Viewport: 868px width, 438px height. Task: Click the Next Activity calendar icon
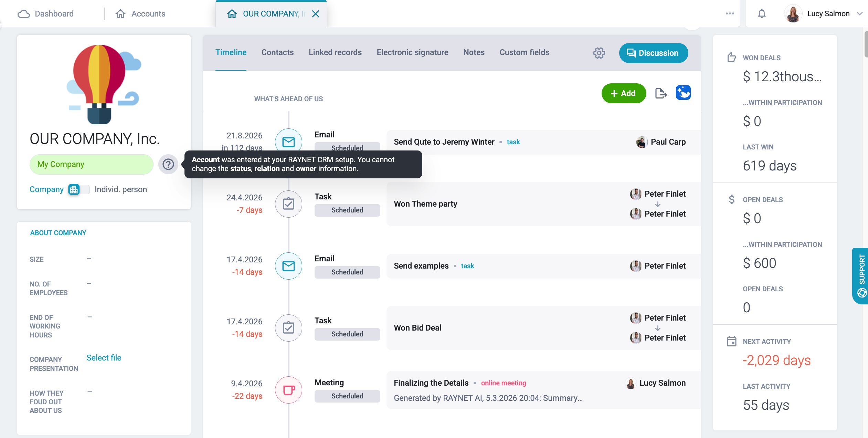pos(732,341)
